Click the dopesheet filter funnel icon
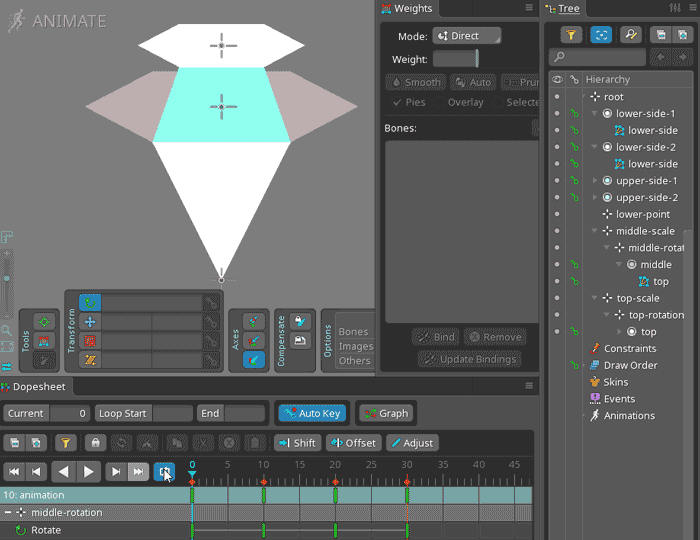Image resolution: width=700 pixels, height=540 pixels. [x=65, y=442]
